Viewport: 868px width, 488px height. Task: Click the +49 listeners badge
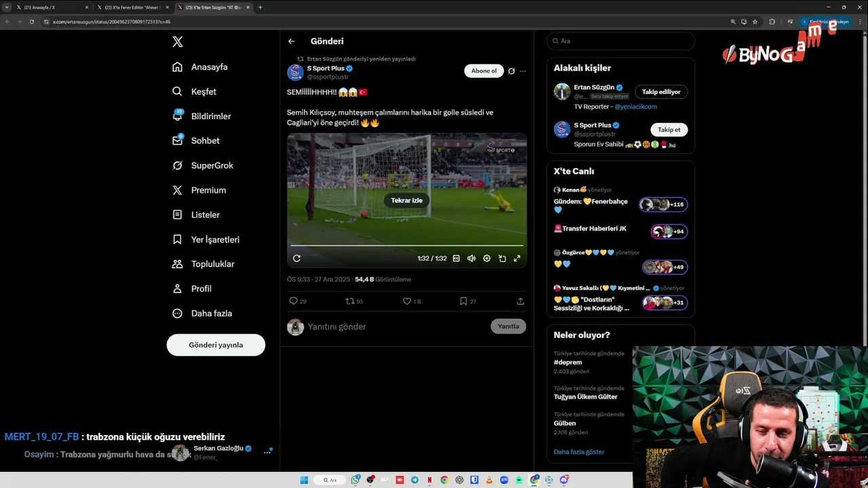click(665, 267)
